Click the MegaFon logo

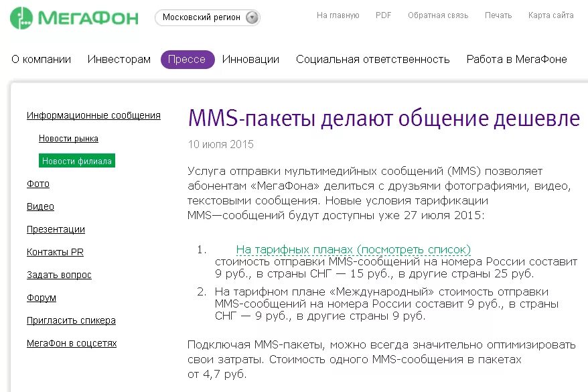(x=74, y=18)
